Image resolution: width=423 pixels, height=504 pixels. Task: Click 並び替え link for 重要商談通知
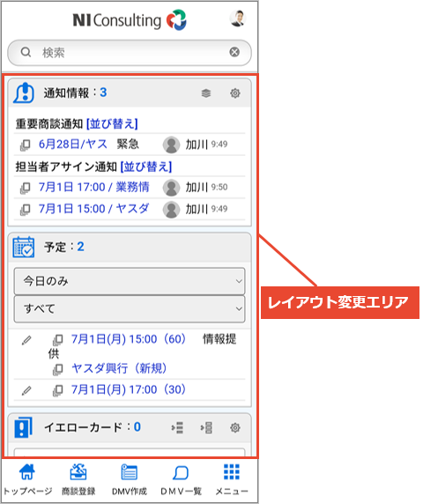coord(112,123)
